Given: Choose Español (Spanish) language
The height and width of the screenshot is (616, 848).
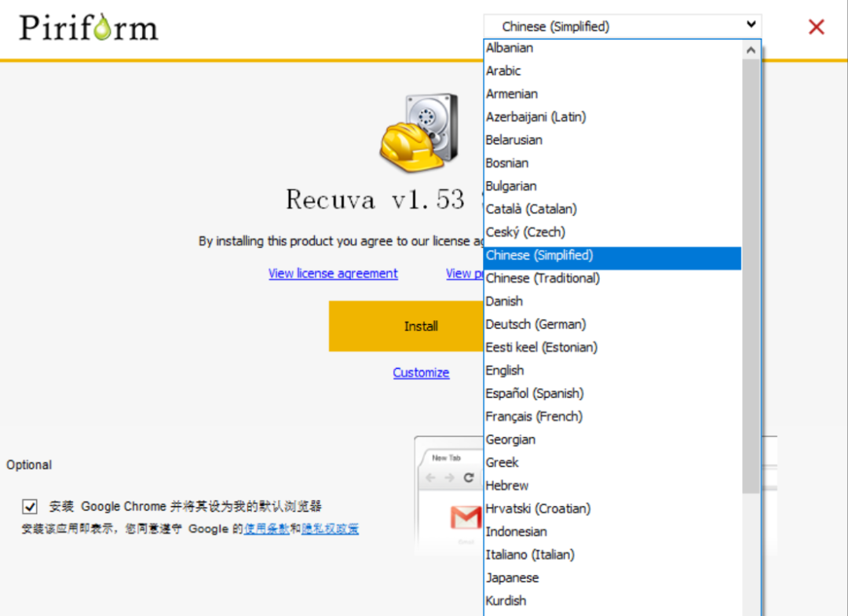Looking at the screenshot, I should [612, 394].
